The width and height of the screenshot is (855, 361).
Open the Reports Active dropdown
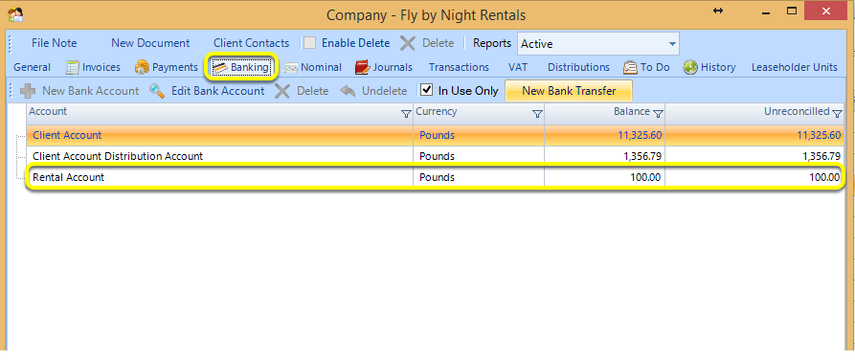[672, 44]
